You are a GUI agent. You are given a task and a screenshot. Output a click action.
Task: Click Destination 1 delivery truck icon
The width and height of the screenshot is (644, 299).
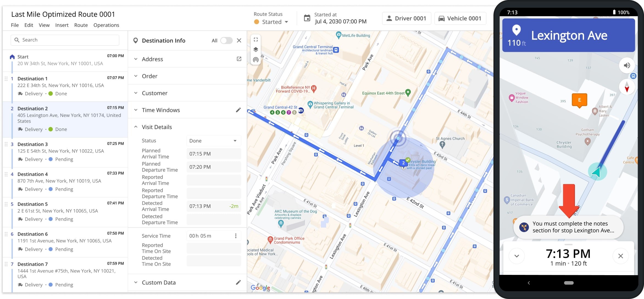pyautogui.click(x=20, y=94)
